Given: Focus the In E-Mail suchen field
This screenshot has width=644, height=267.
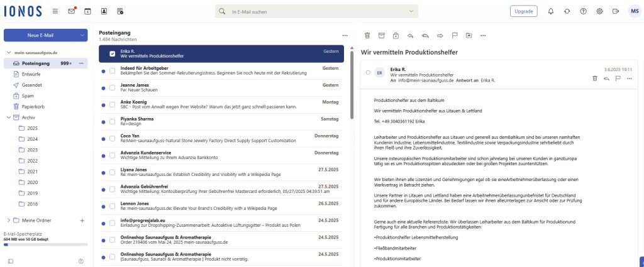Looking at the screenshot, I should coord(316,11).
